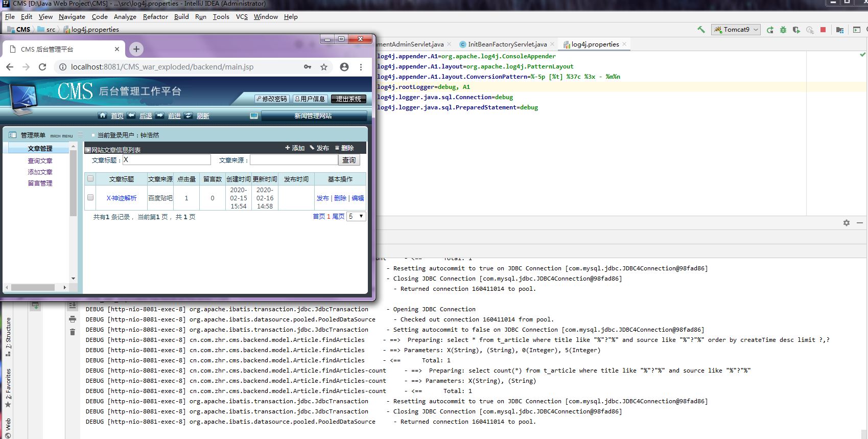The width and height of the screenshot is (868, 439).
Task: Open the VCS menu
Action: pos(242,16)
